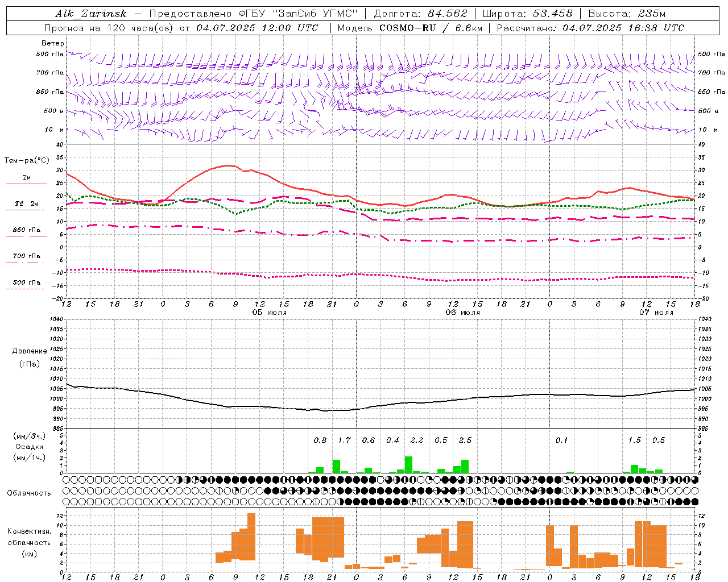This screenshot has height=582, width=728.
Task: Click the Конвективн. convective cloud label
Action: tap(30, 531)
